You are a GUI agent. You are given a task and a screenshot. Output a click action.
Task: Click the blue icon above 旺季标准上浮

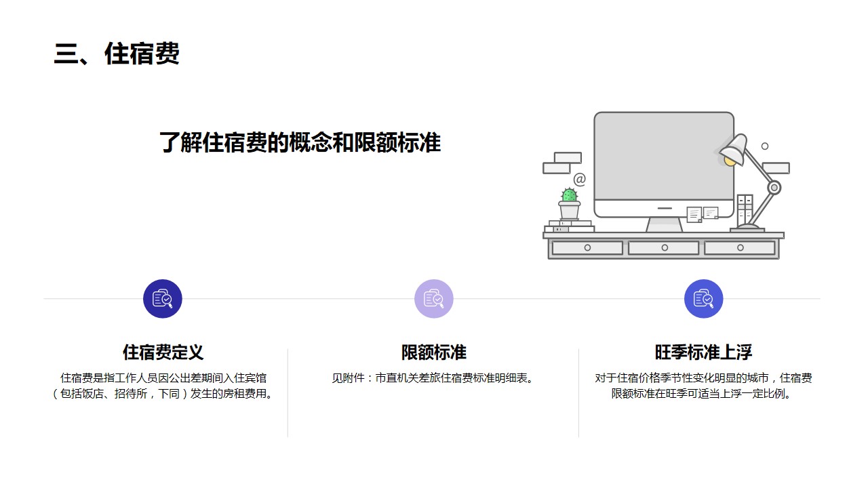[704, 299]
